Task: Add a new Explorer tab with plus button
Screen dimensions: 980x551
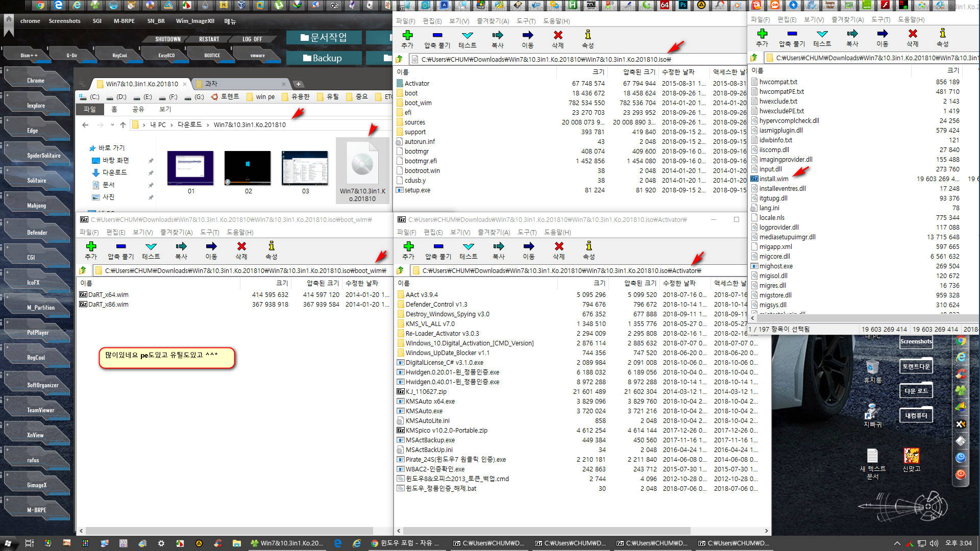Action: click(x=299, y=84)
